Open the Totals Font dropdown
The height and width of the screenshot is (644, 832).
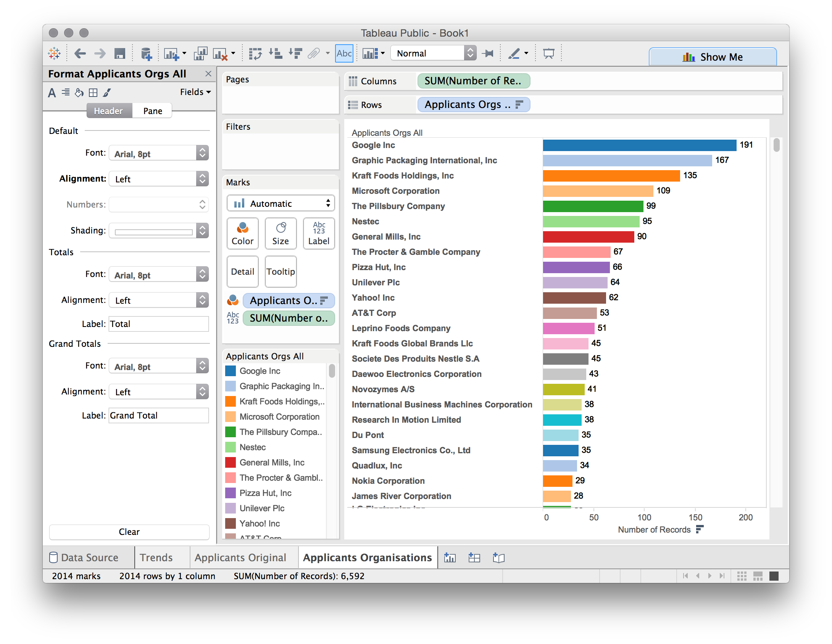tap(159, 274)
